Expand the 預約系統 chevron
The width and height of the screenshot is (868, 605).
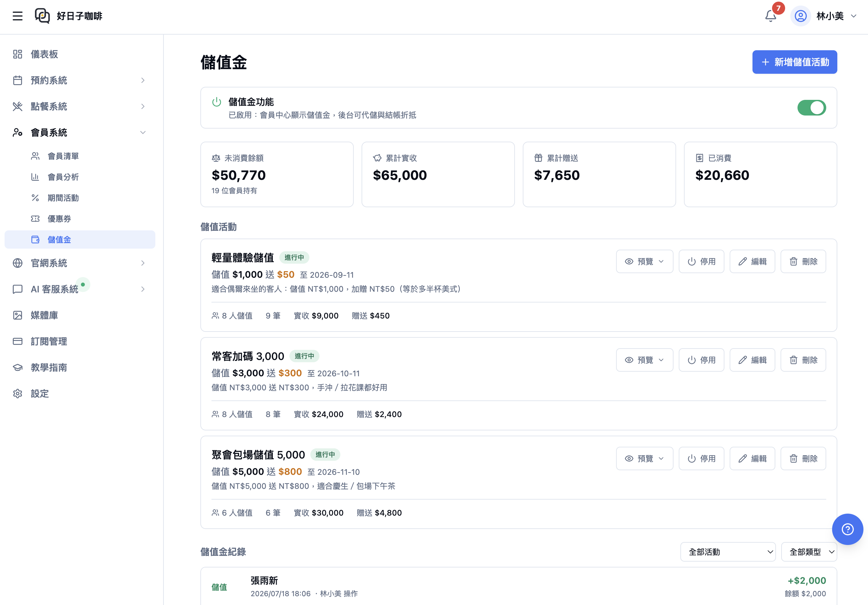click(x=143, y=80)
